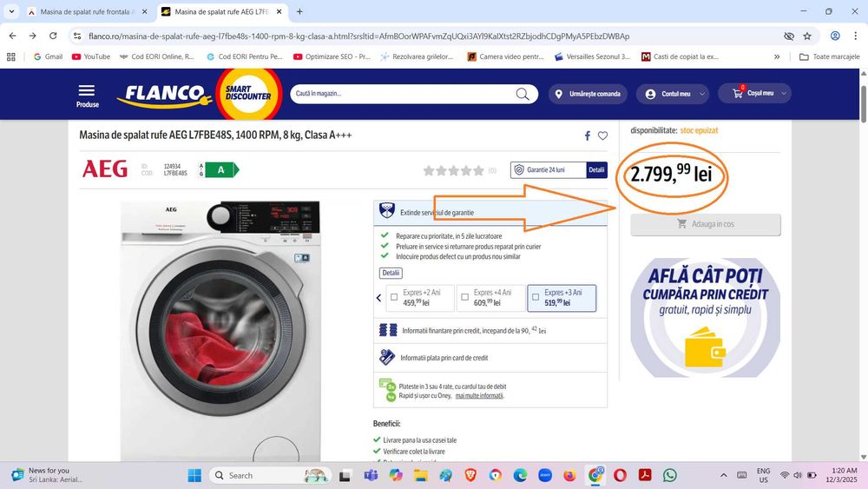Bookmark this page with star icon
The image size is (868, 489).
coord(807,36)
